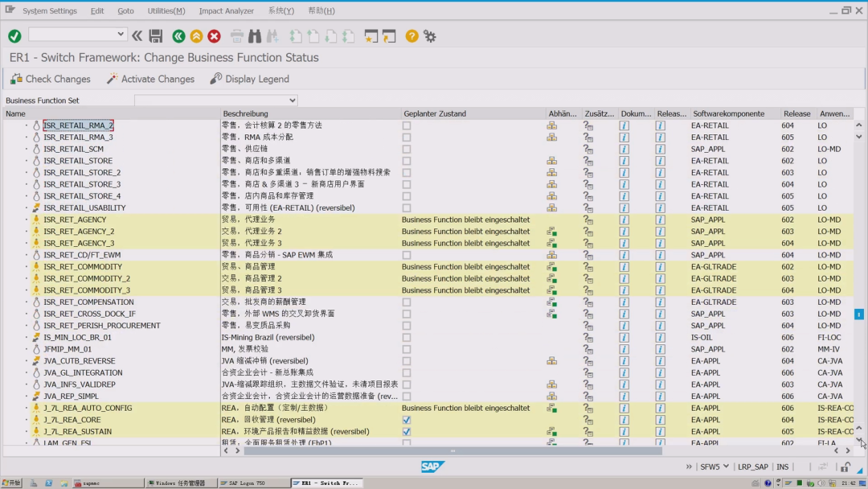
Task: Click the green Enter checkmark icon
Action: point(15,36)
